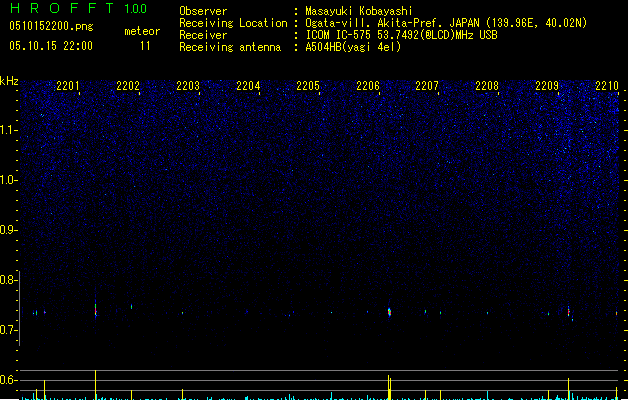Select the HROFFT 1.0.0 title text
The image size is (629, 400).
coord(78,8)
